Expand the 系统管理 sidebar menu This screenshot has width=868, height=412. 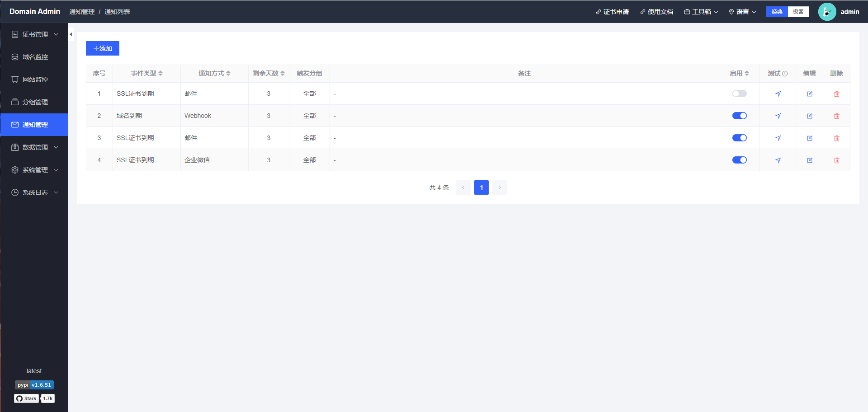(x=34, y=170)
